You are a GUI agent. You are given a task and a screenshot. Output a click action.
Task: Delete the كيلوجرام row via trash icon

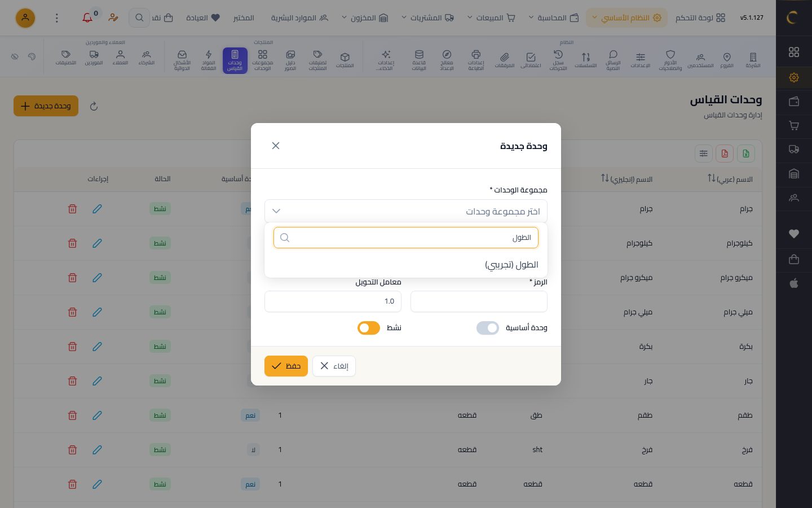[x=72, y=243]
